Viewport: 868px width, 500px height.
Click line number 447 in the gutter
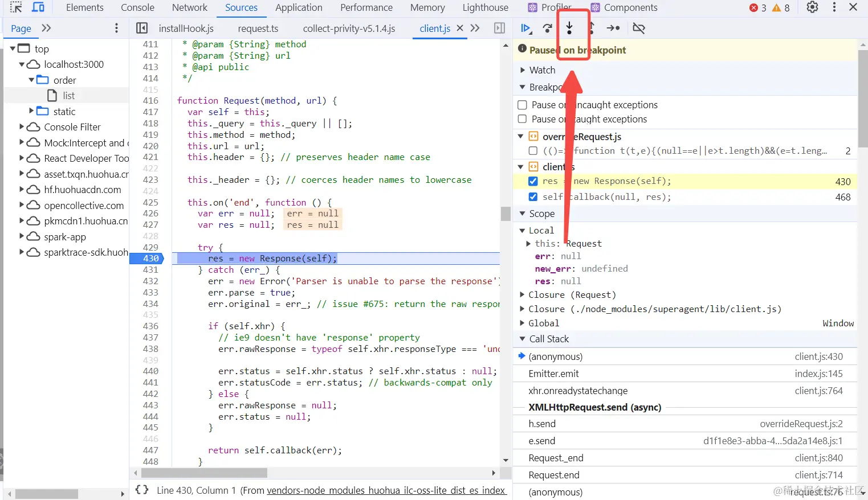[x=150, y=450]
